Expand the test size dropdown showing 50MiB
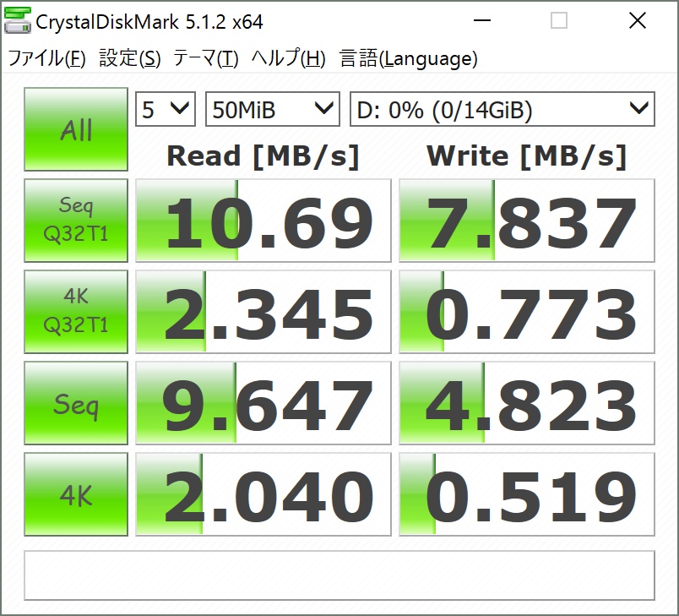This screenshot has height=616, width=679. 273,109
